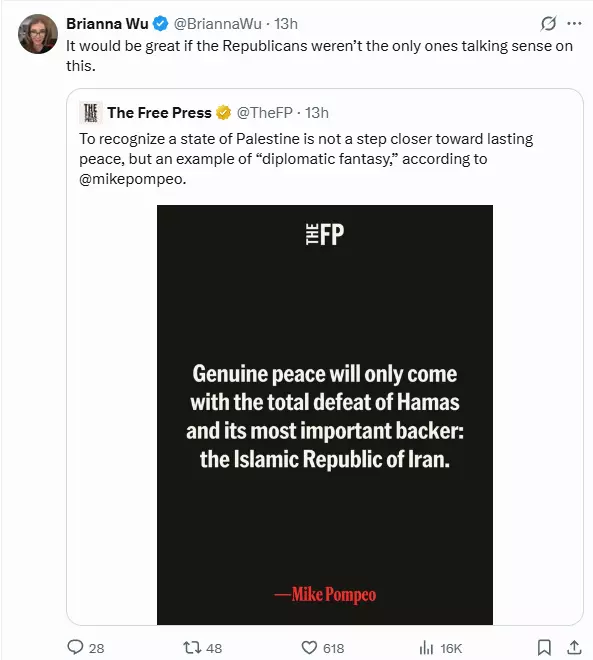Click the Brianna Wu display name
Viewport: 593px width, 660px height.
107,24
